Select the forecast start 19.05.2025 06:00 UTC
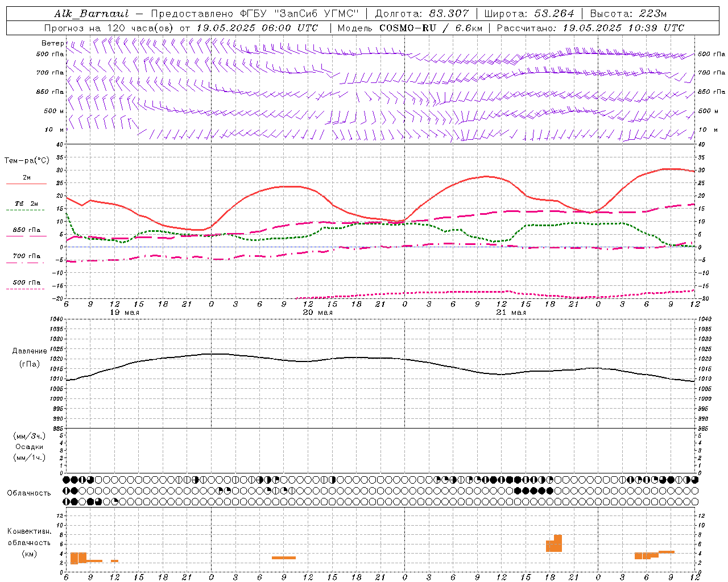728x582 pixels. point(257,28)
